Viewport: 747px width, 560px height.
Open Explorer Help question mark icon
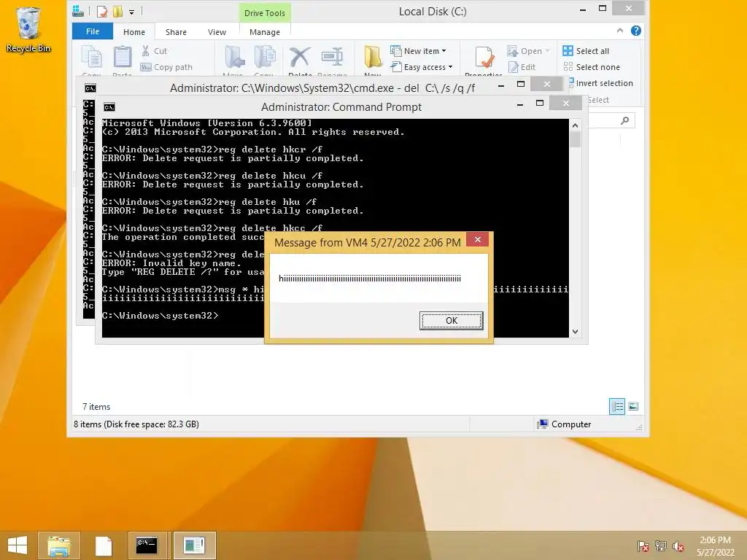click(x=636, y=31)
